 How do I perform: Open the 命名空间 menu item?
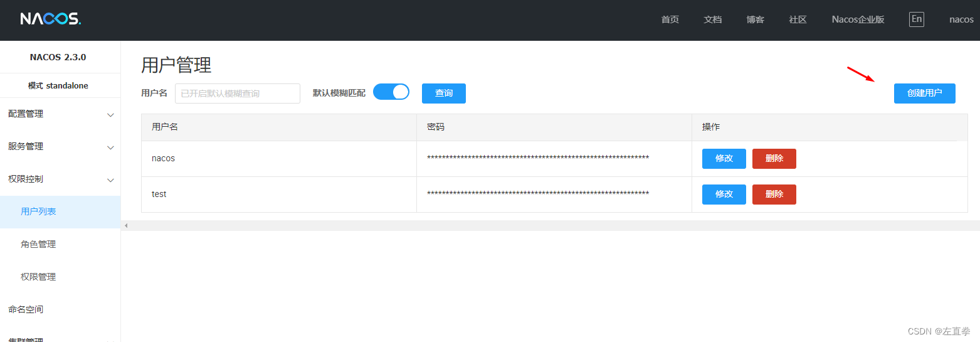(x=60, y=309)
